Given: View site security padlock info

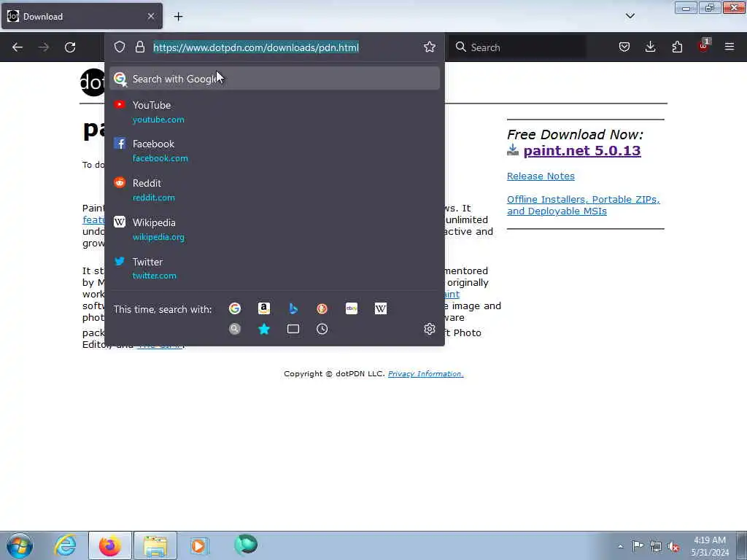Looking at the screenshot, I should click(x=139, y=47).
